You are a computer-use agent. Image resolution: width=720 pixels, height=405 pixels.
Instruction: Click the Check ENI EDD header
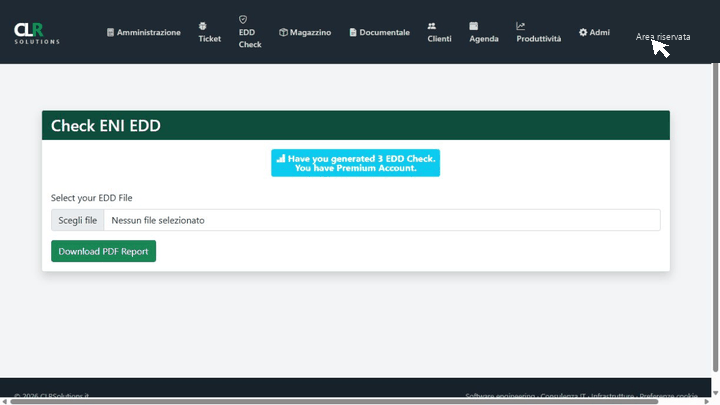[x=356, y=125]
